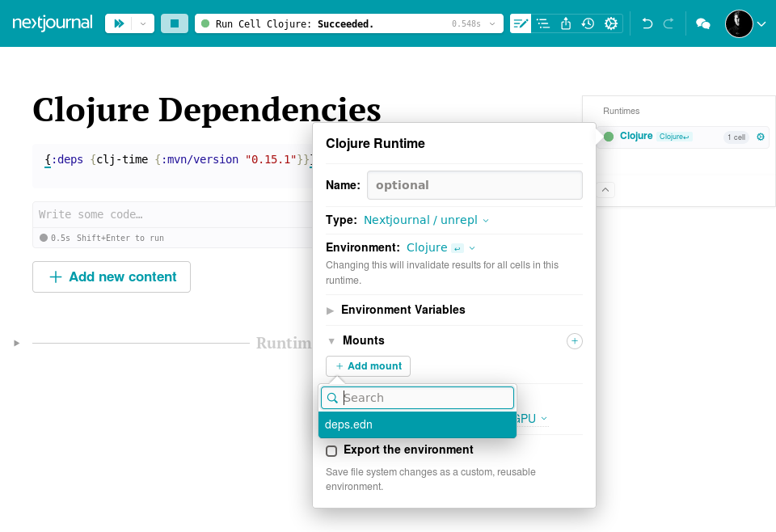
Task: Click the Clojure Dependencies title
Action: pyautogui.click(x=206, y=109)
